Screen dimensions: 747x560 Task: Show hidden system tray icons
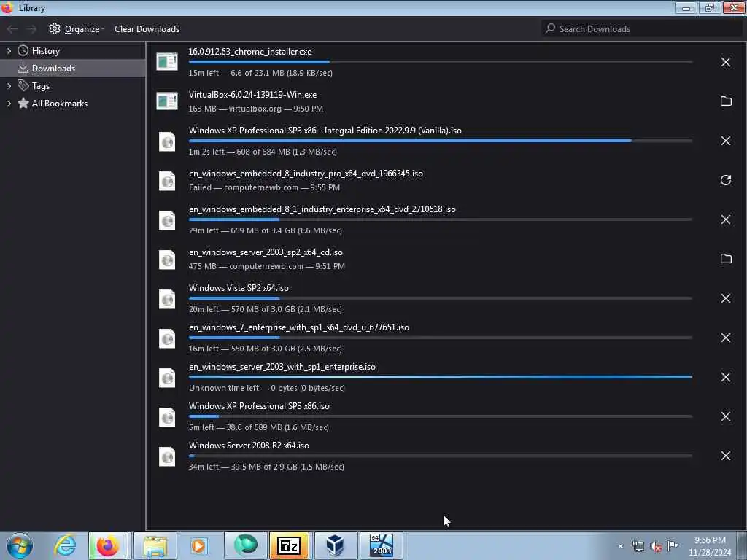620,547
